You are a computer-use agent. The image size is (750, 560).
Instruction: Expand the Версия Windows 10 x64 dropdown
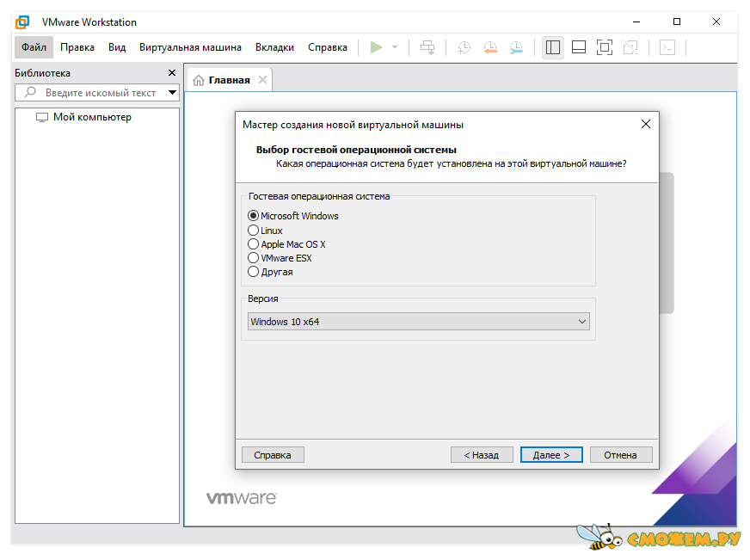pos(419,322)
